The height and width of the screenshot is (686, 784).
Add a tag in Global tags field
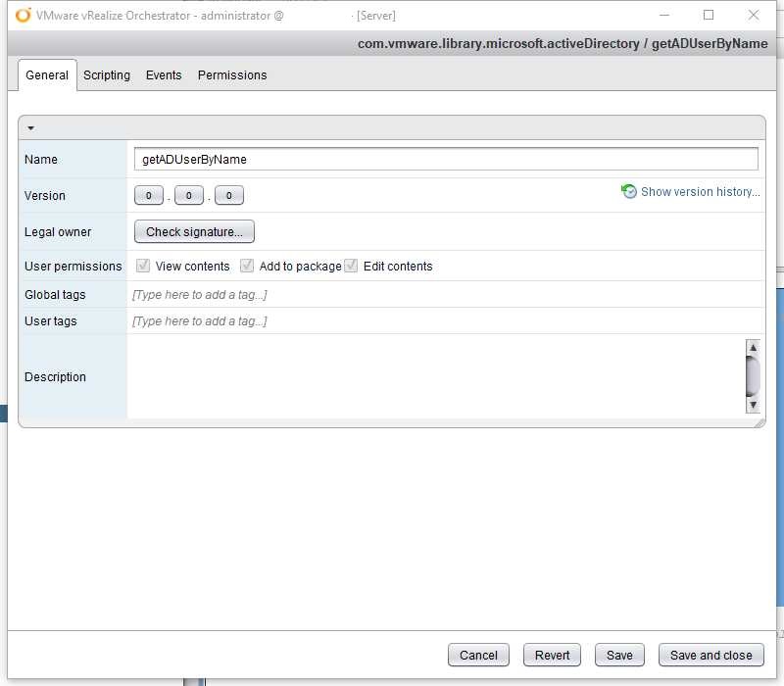[x=446, y=295]
